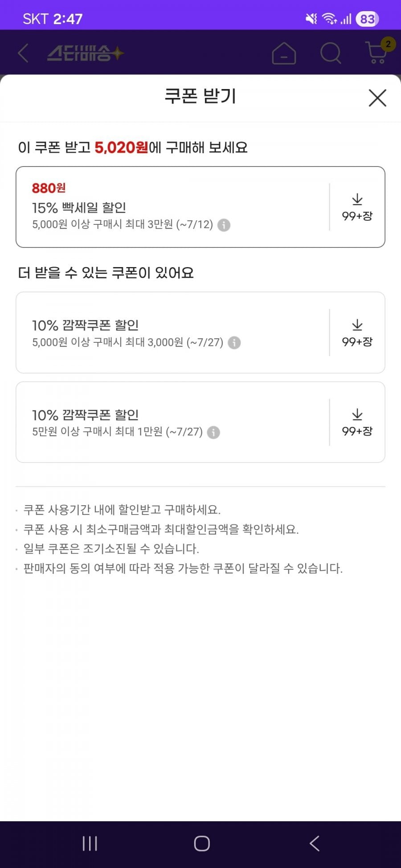Tap the Android recent apps button
401x868 pixels.
[x=90, y=844]
